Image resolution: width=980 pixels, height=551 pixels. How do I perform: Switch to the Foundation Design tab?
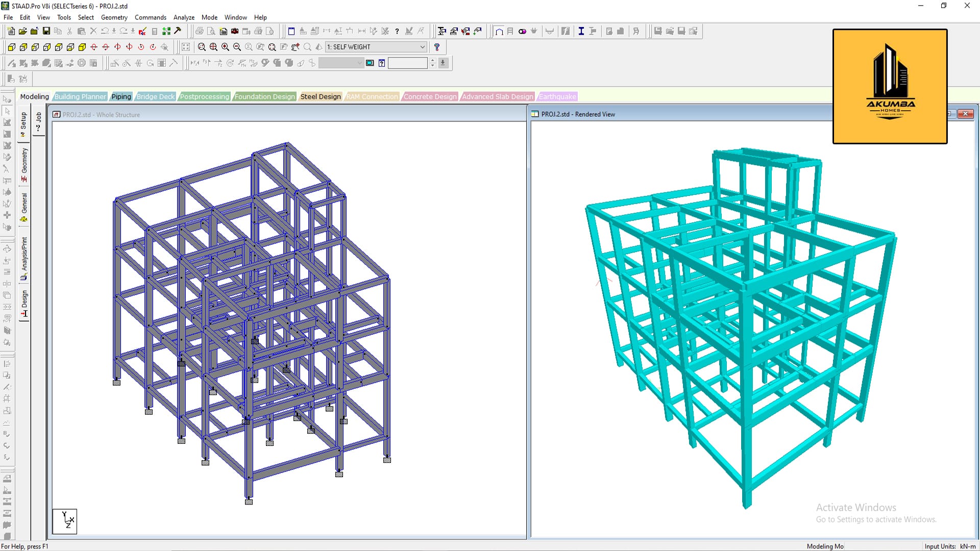pyautogui.click(x=264, y=96)
